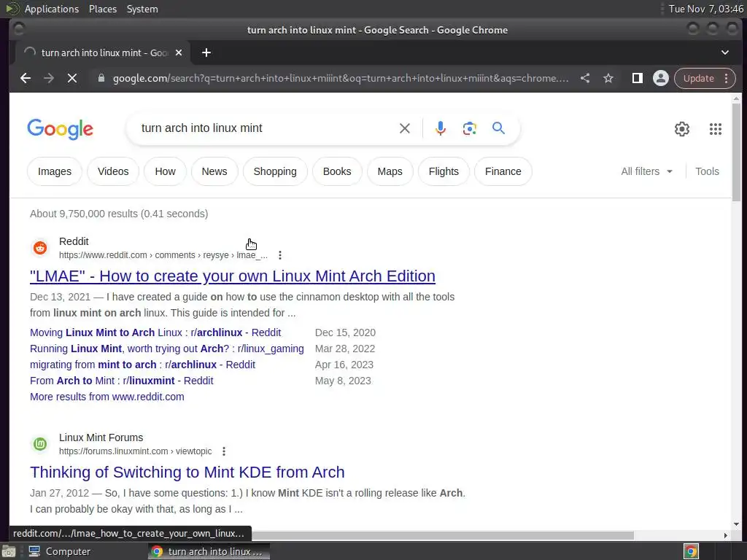Click the browser forward arrow

coord(49,78)
